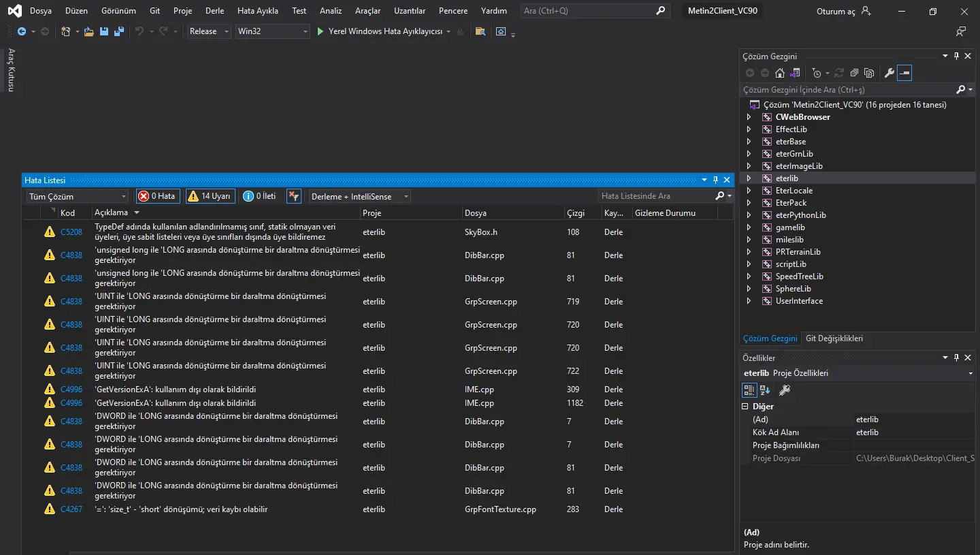The width and height of the screenshot is (980, 555).
Task: Open the Tüm Çözüm scope dropdown
Action: pos(78,196)
